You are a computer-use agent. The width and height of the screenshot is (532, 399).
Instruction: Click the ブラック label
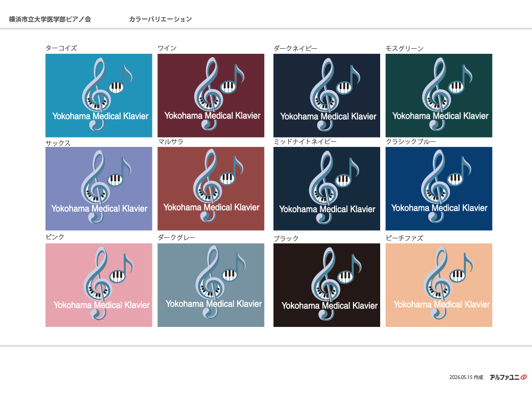287,238
